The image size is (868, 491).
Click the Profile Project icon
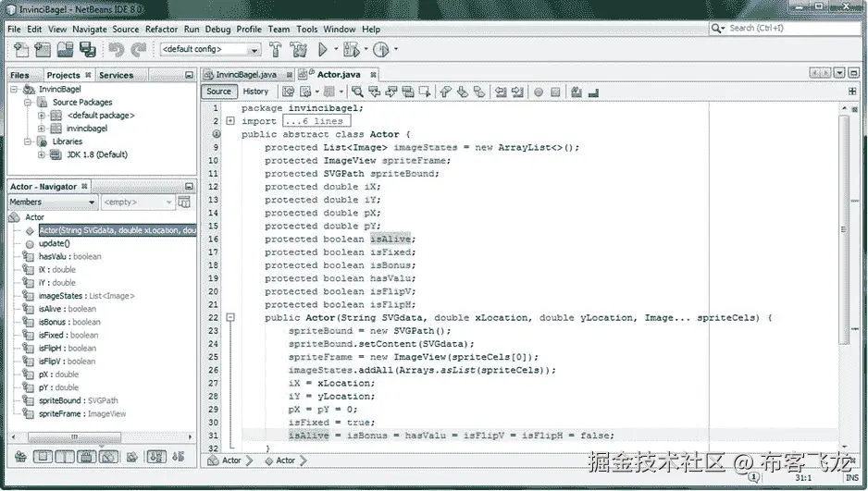[381, 49]
